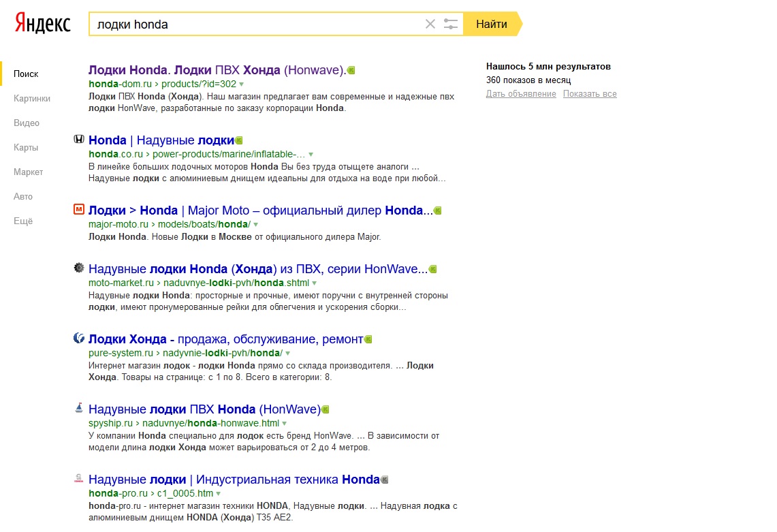Click 'products/?id=302' URL path

(199, 84)
